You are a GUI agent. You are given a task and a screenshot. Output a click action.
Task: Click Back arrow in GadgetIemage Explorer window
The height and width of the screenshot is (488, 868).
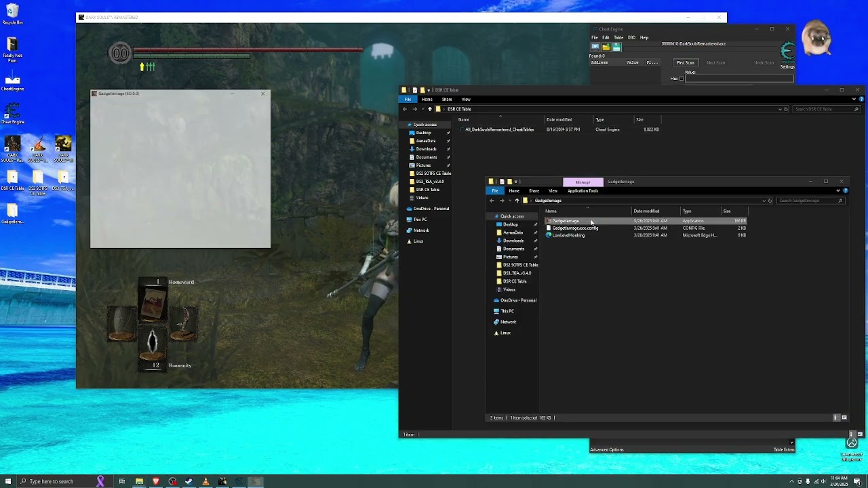click(492, 201)
